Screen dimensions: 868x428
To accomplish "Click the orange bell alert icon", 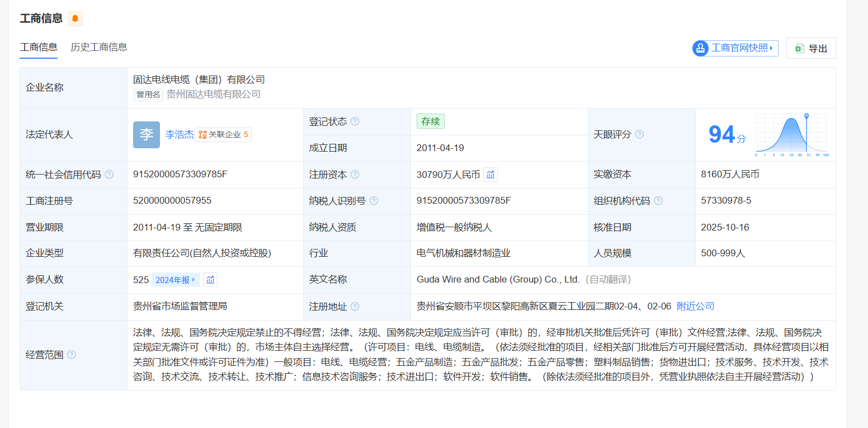I will (75, 18).
